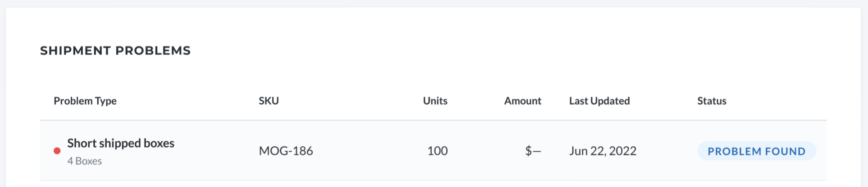
Task: Click the Jun 22, 2022 date
Action: 603,151
